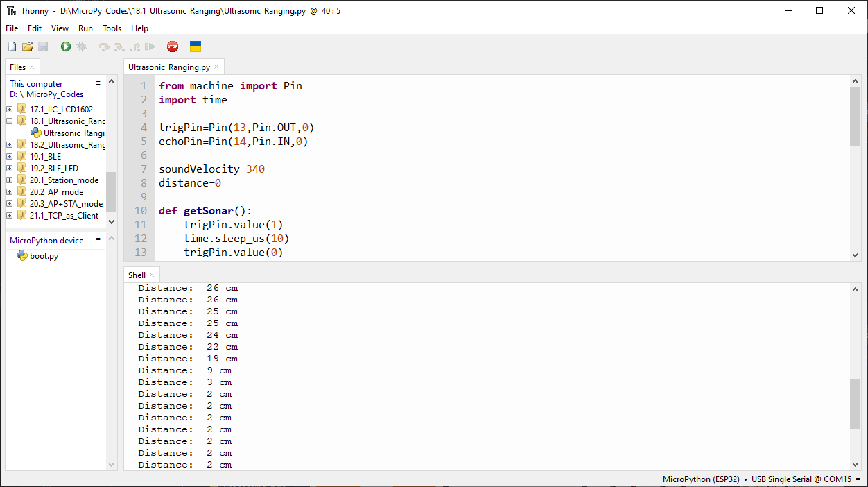Click the 'def getSonar():' code line
The height and width of the screenshot is (487, 868).
coord(205,211)
